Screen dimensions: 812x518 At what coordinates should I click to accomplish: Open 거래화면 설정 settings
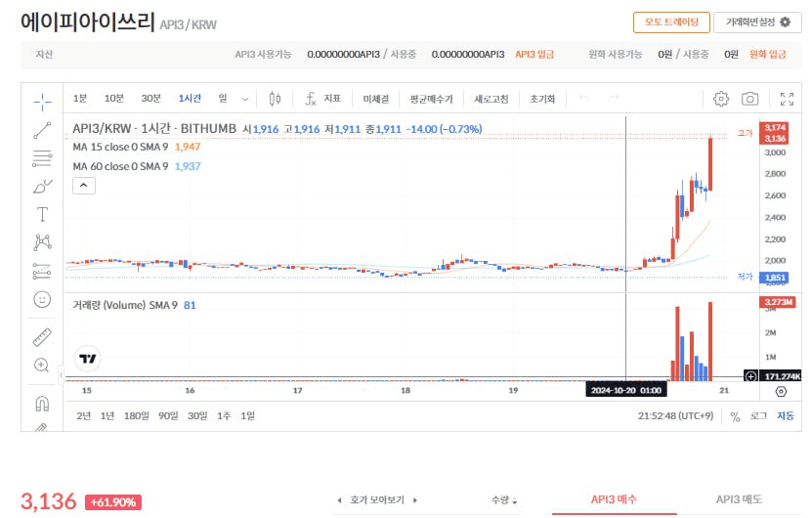coord(757,22)
